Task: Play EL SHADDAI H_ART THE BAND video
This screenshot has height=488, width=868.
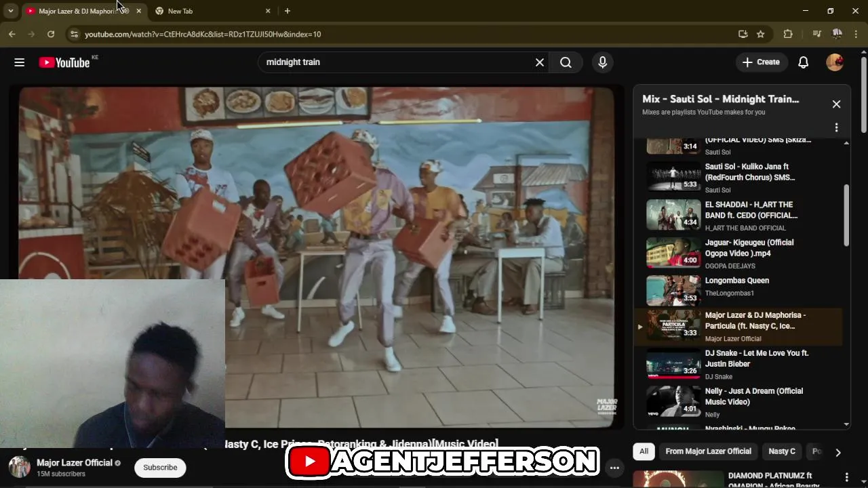Action: pyautogui.click(x=739, y=216)
